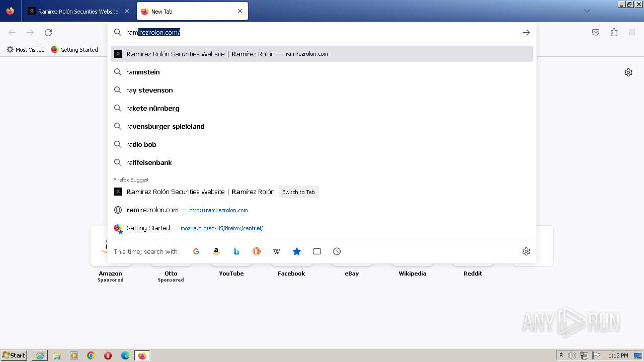Launch Chrome from the taskbar

[91, 355]
